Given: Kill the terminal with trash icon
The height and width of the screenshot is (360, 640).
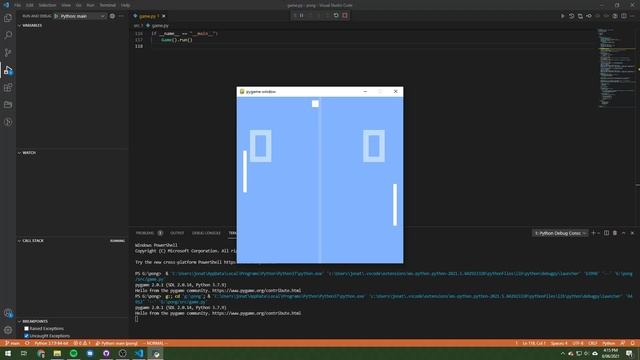Looking at the screenshot, I should tap(615, 233).
